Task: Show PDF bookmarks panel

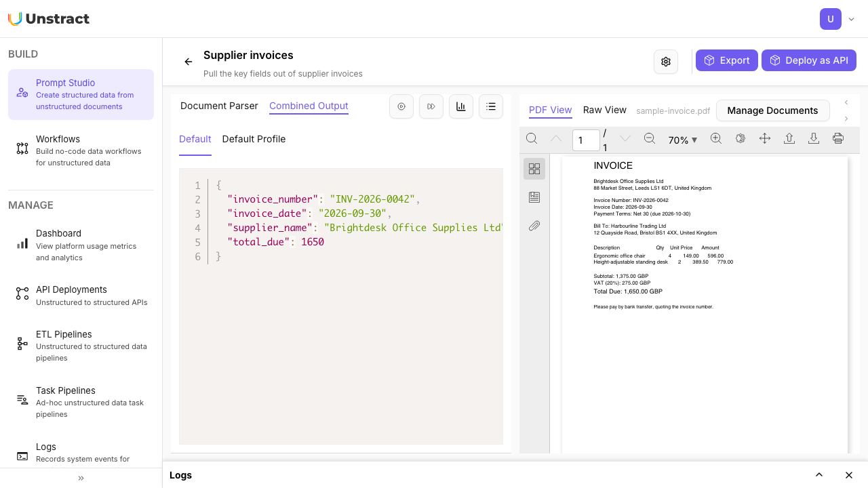Action: [x=534, y=197]
